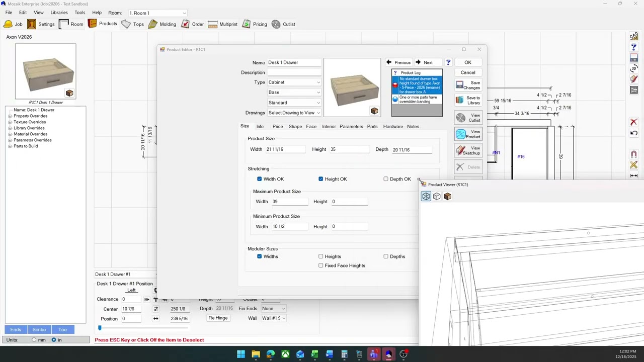The height and width of the screenshot is (362, 644).
Task: Click the red X delete icon in right sidebar
Action: coord(634,122)
